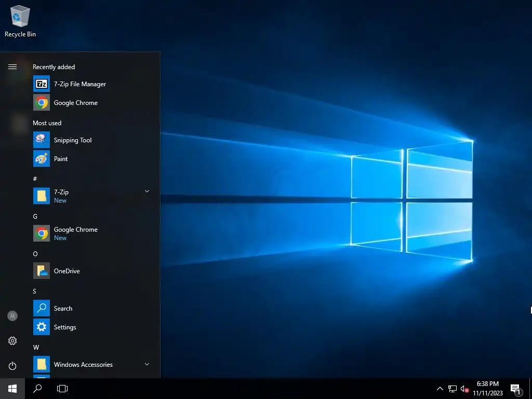Click the '#' letter group header
The width and height of the screenshot is (532, 399).
(x=35, y=179)
